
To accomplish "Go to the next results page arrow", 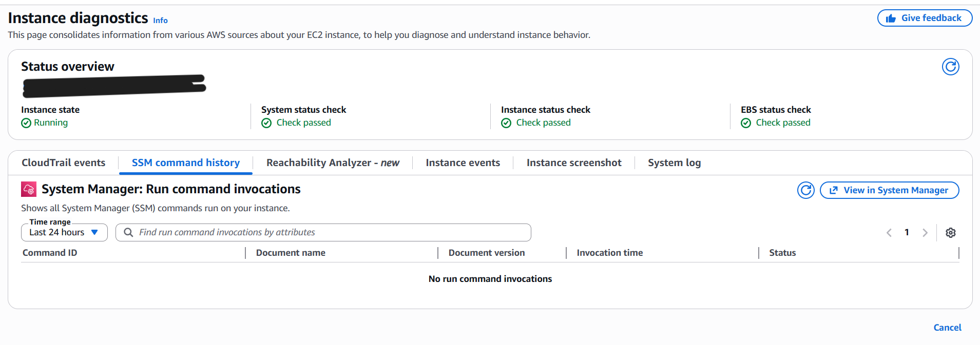I will click(x=925, y=233).
